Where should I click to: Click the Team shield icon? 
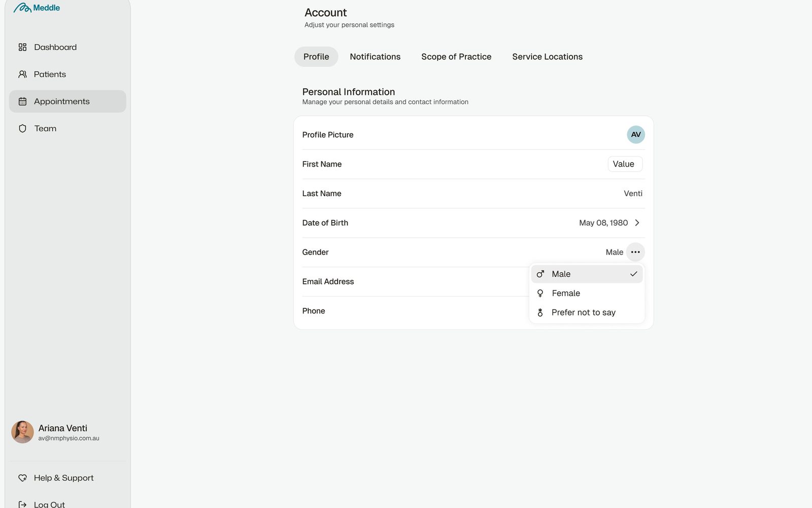[x=22, y=129]
